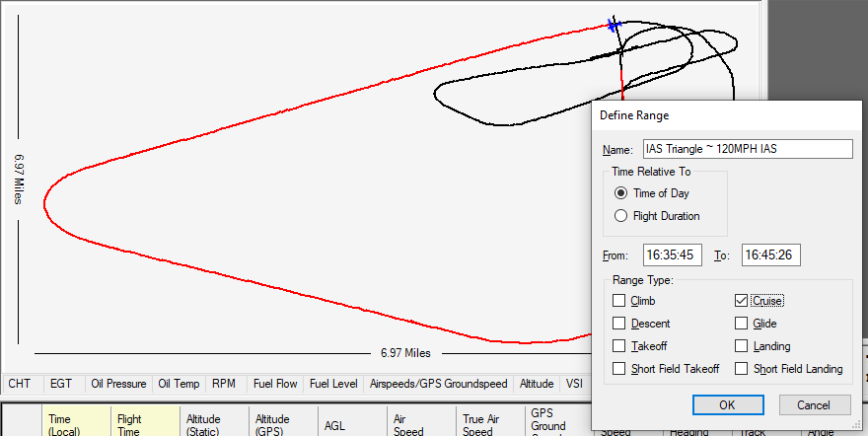The width and height of the screenshot is (868, 436).
Task: Show the Fuel Flow tab
Action: [275, 384]
